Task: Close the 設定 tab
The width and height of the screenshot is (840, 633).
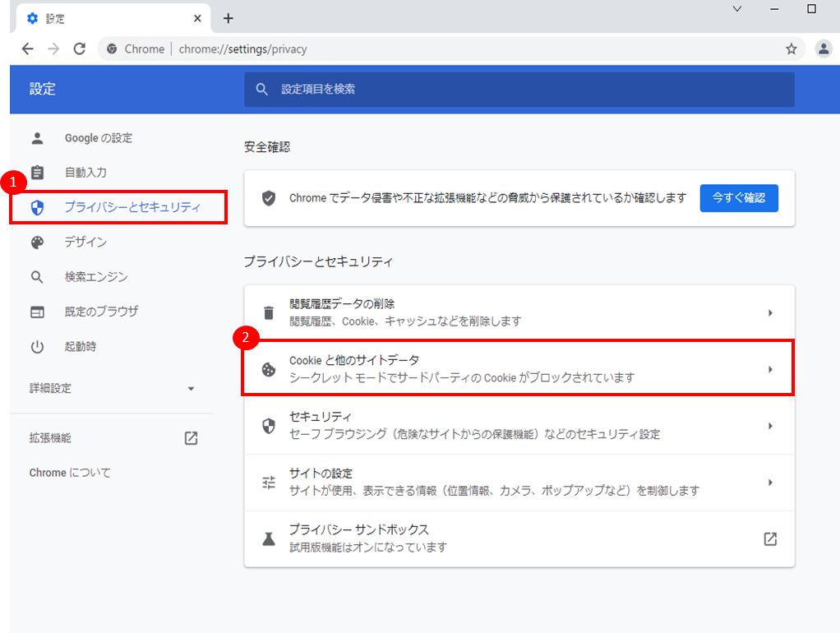Action: click(197, 19)
